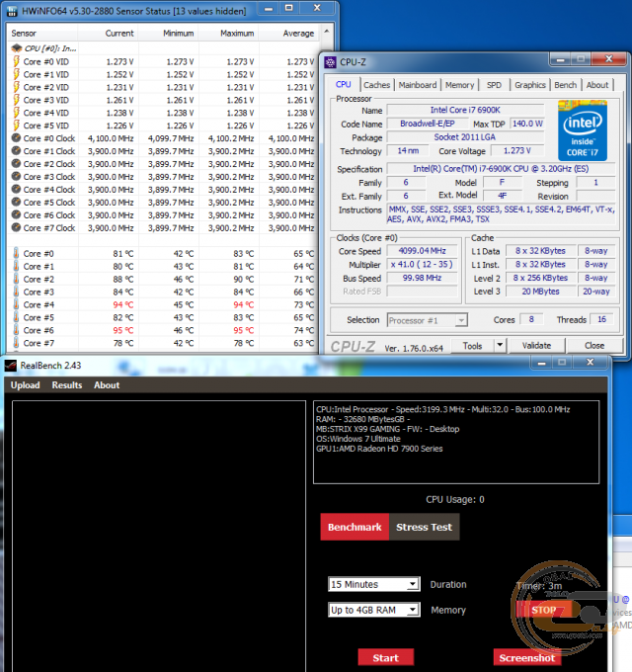Click the STOP button in RealBench
This screenshot has width=632, height=672.
544,610
